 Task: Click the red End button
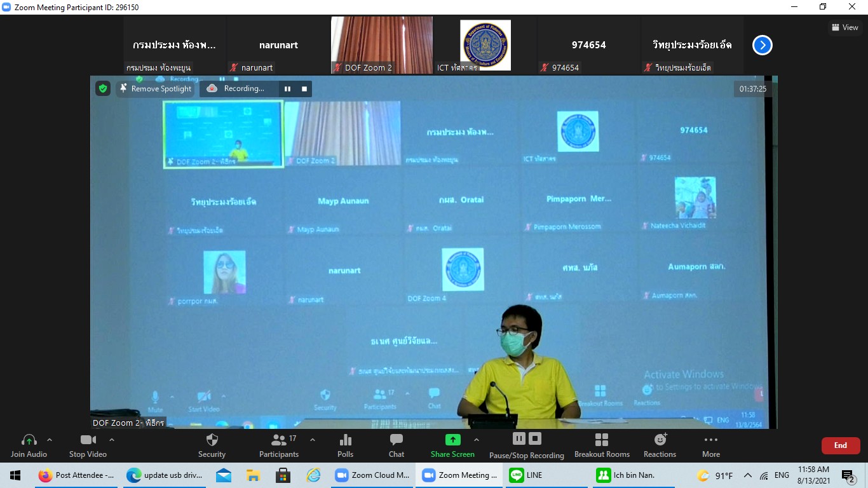pos(841,445)
